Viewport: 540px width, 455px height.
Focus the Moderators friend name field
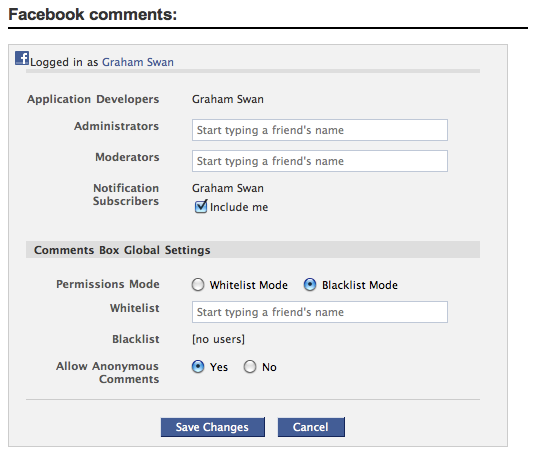tap(320, 161)
